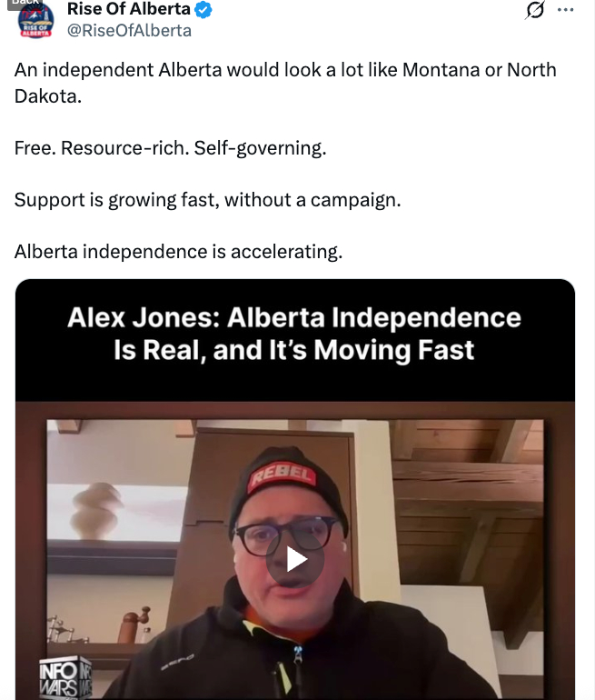This screenshot has height=700, width=595.
Task: Open the Rise Of Alberta display name
Action: (128, 9)
